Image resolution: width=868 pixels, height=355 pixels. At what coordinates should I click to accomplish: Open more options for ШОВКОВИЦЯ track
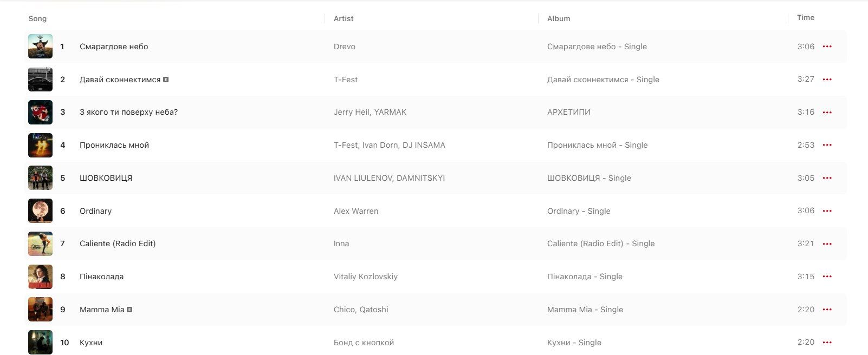[x=827, y=178]
